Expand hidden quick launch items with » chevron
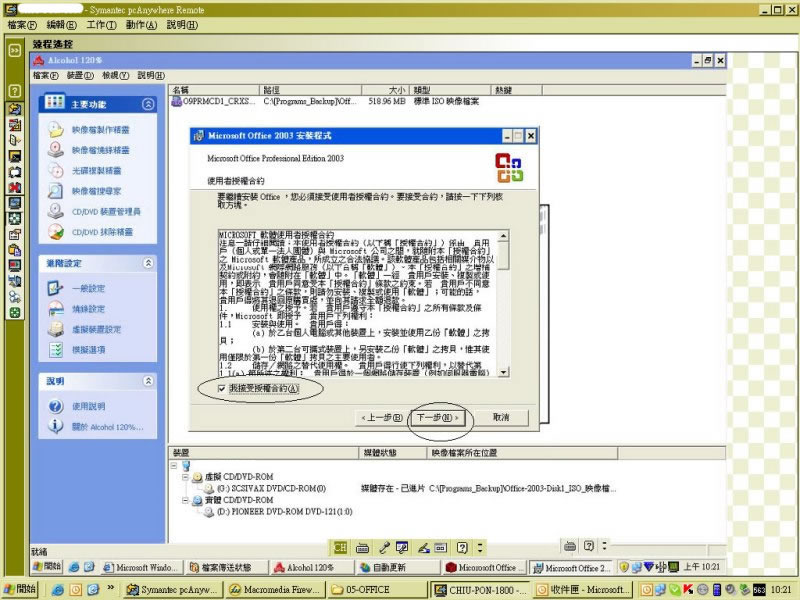 (x=110, y=588)
